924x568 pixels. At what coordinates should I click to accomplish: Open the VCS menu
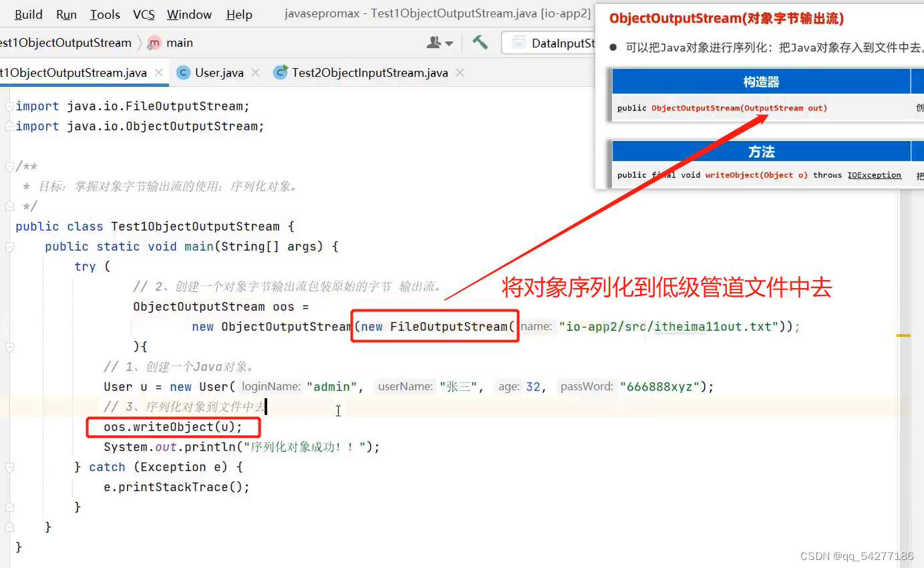(144, 14)
